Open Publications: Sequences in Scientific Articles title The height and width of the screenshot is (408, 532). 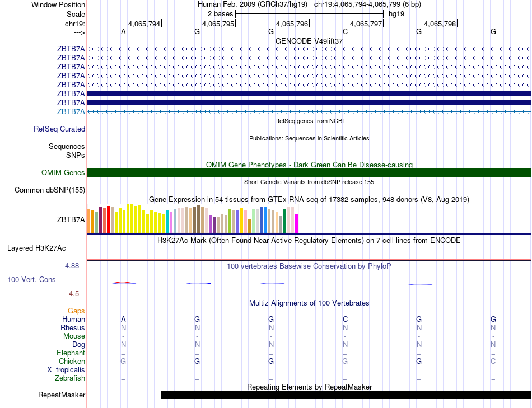pos(309,138)
